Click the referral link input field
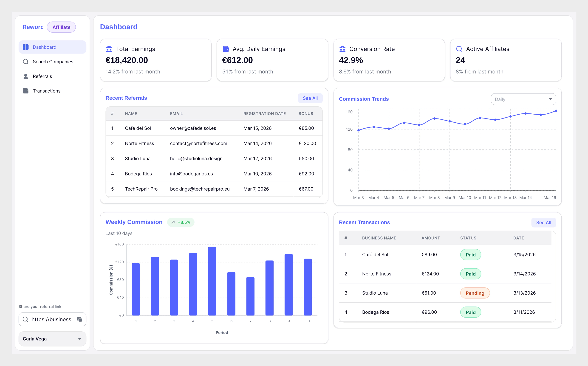This screenshot has width=588, height=366. pos(51,319)
